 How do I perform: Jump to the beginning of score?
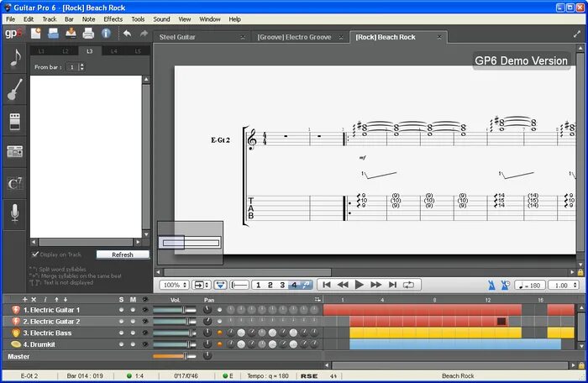(x=327, y=285)
